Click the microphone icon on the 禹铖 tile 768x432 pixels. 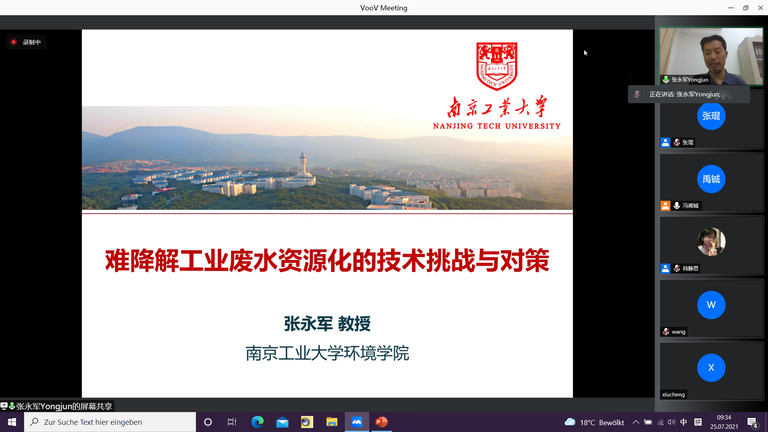(x=677, y=206)
